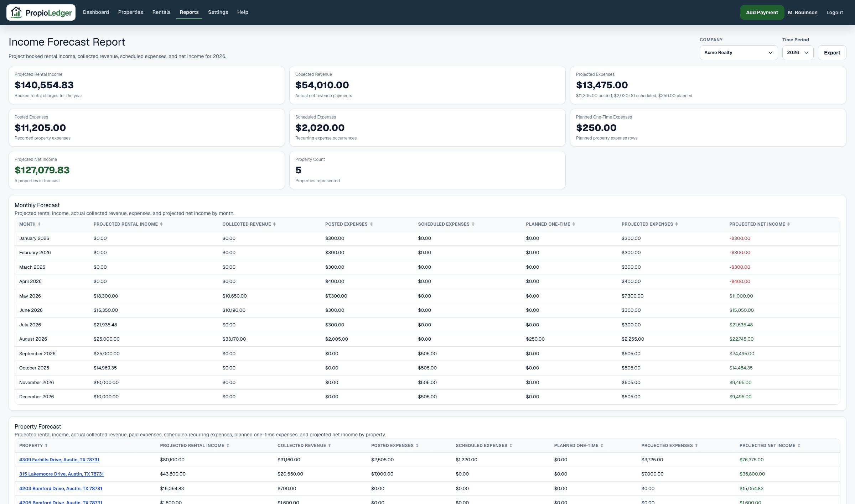Viewport: 855px width, 504px height.
Task: Sort property table by Posted Expenses
Action: 395,446
